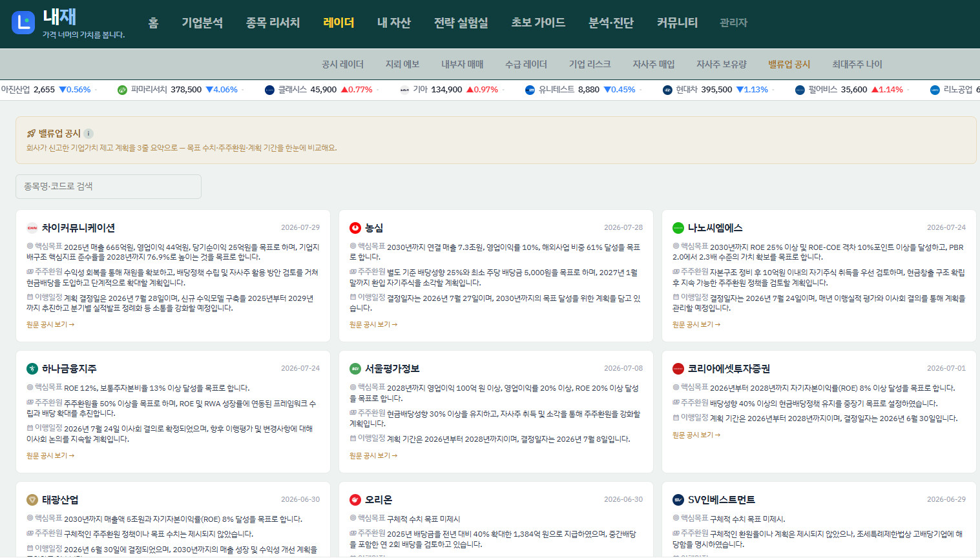Click the 핵심목표 icon in 차이커뮤니케이션 card
The height and width of the screenshot is (558, 980).
click(x=30, y=246)
